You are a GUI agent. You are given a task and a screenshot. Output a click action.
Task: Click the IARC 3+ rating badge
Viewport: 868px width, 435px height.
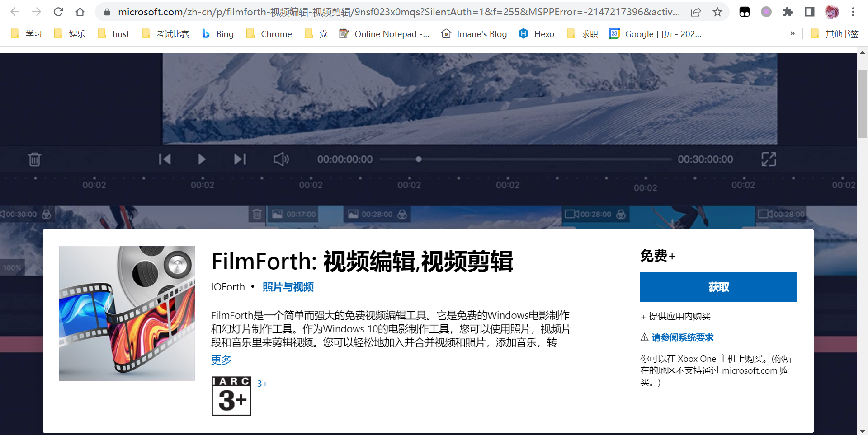pos(231,396)
